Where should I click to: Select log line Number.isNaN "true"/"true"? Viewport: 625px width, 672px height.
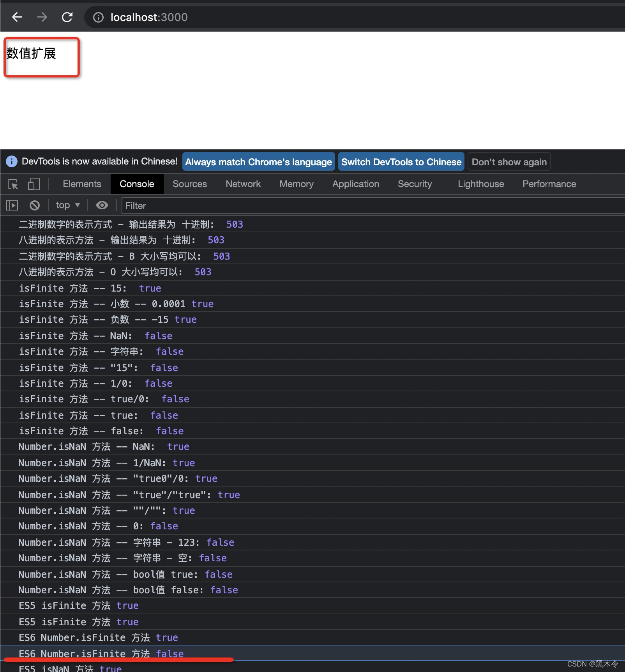(312, 495)
